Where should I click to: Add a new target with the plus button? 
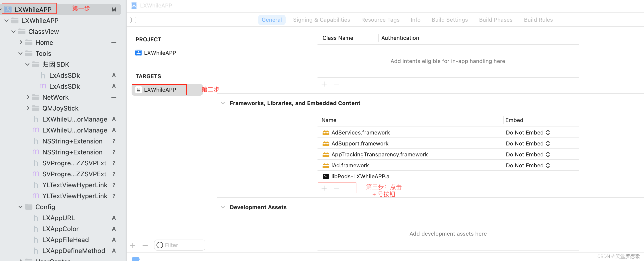[x=133, y=245]
